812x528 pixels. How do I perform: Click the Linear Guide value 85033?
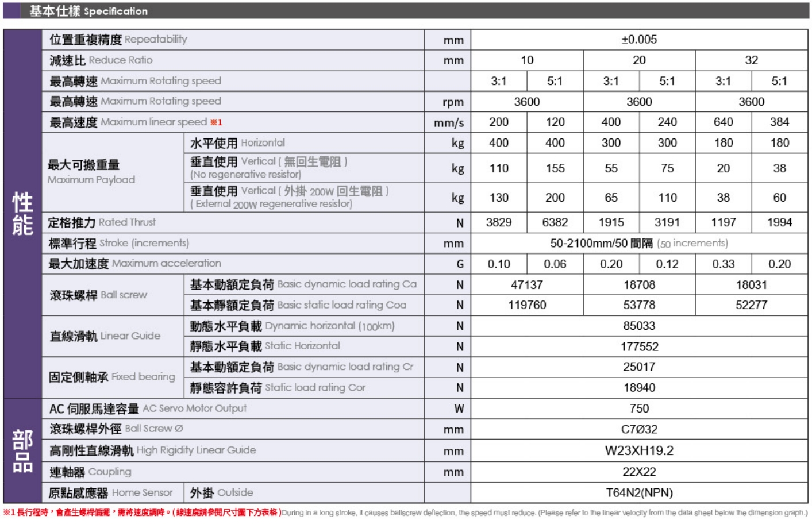[640, 325]
